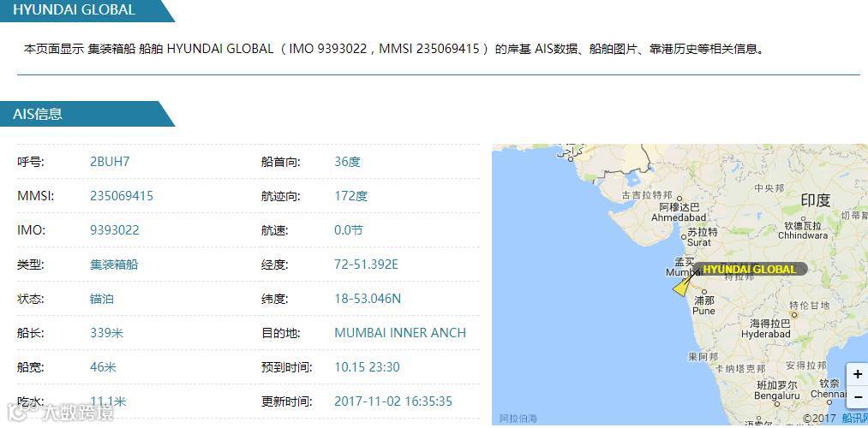Image resolution: width=868 pixels, height=428 pixels.
Task: Click the 印度 country label on map
Action: coord(816,200)
